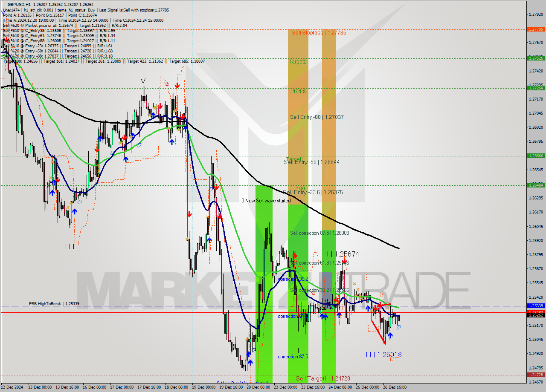Click the 1.24920 price axis value
546x392 pixels.
[535, 353]
